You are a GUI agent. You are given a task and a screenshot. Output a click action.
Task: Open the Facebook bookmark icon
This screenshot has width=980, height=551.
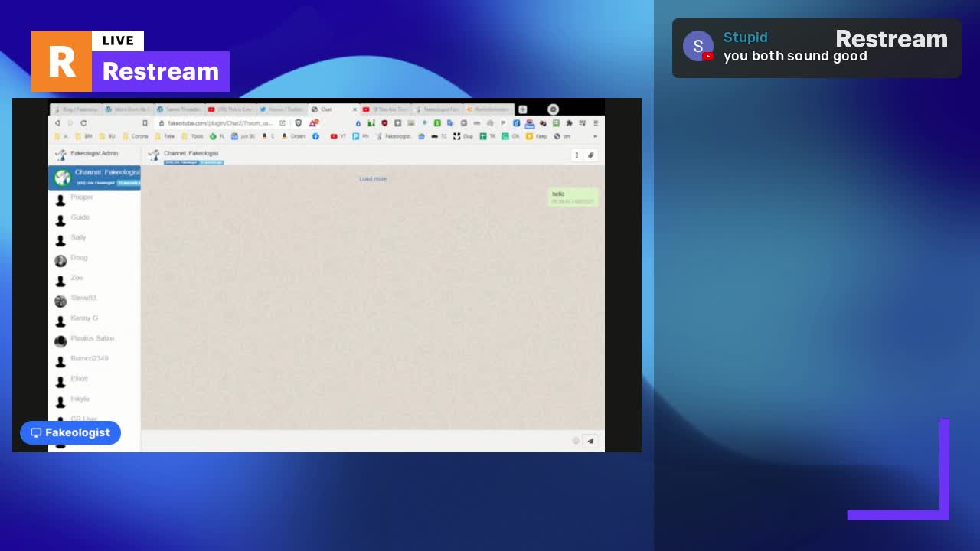coord(315,136)
